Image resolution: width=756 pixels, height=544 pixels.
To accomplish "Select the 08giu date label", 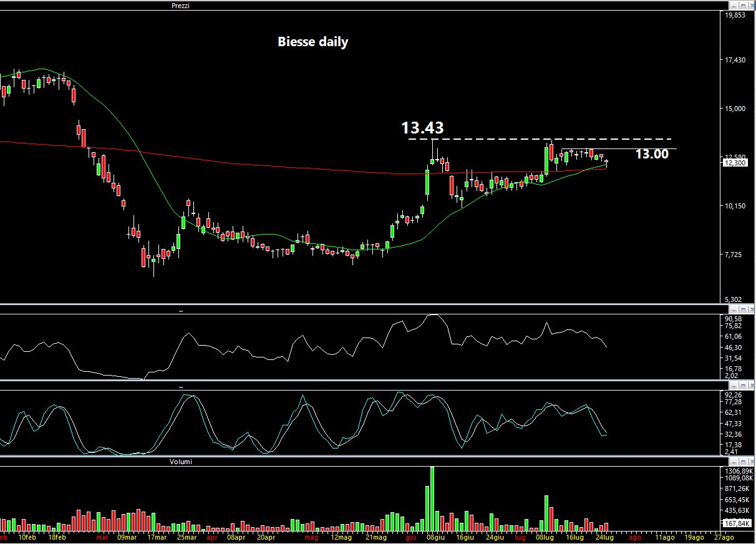I will pyautogui.click(x=435, y=537).
